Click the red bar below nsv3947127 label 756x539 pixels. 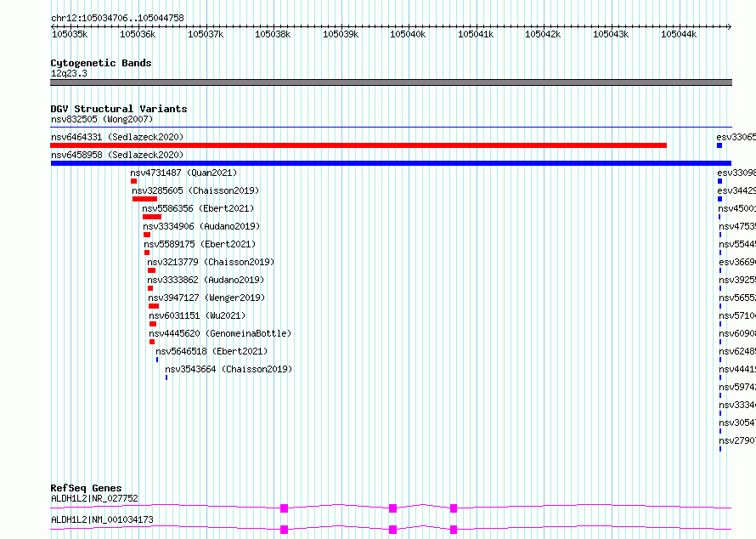click(154, 306)
